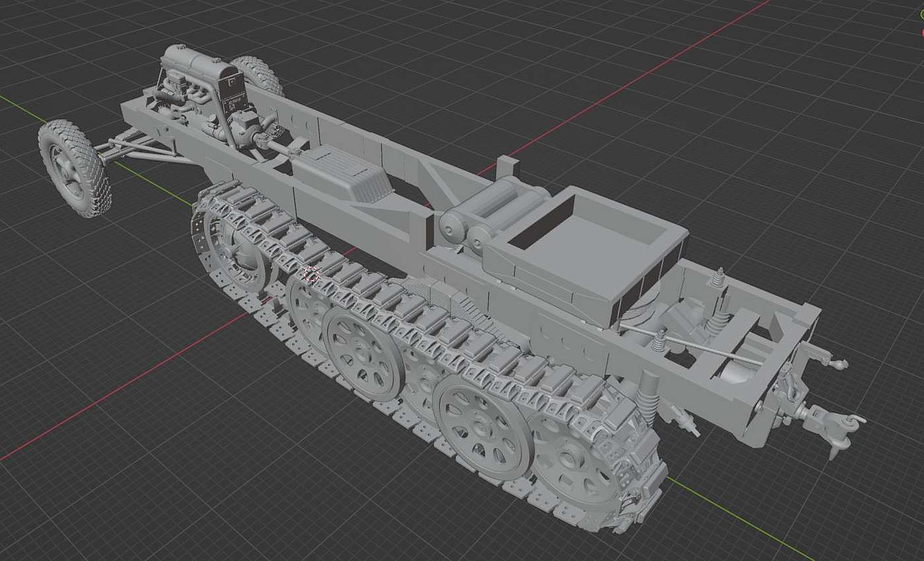Click the green Y axis navigation gizmo
924x561 pixels.
point(921,15)
